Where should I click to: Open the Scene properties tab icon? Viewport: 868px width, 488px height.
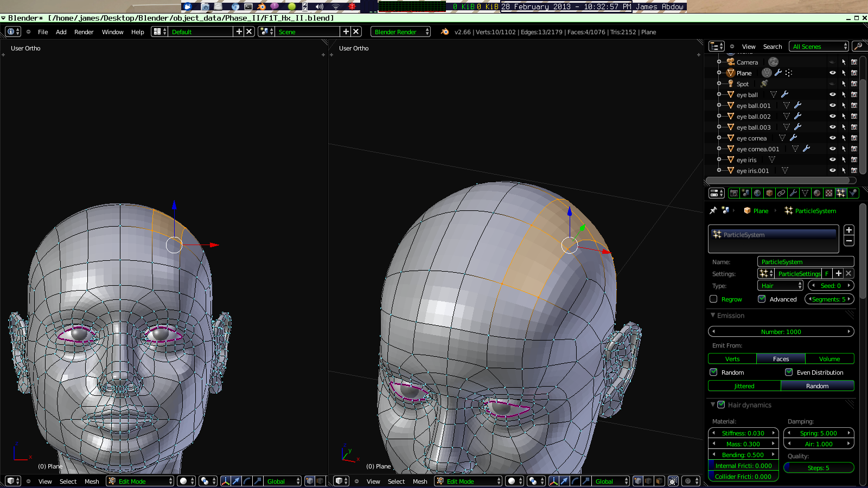pyautogui.click(x=746, y=193)
